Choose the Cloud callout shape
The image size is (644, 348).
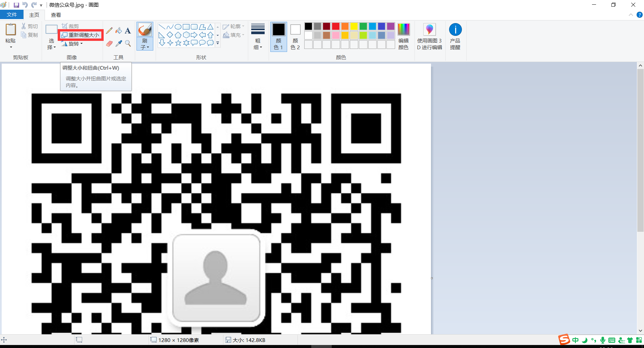point(210,43)
